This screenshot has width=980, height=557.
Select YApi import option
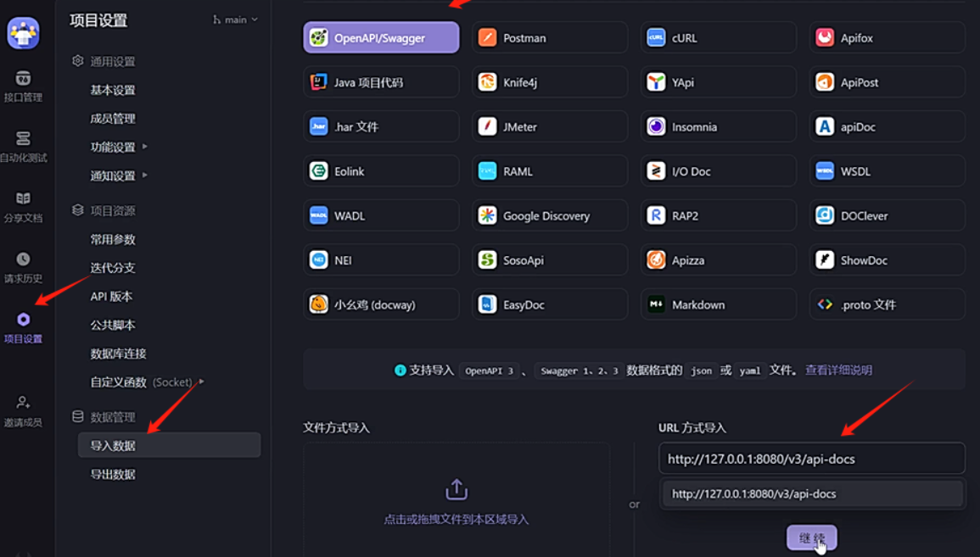[719, 81]
